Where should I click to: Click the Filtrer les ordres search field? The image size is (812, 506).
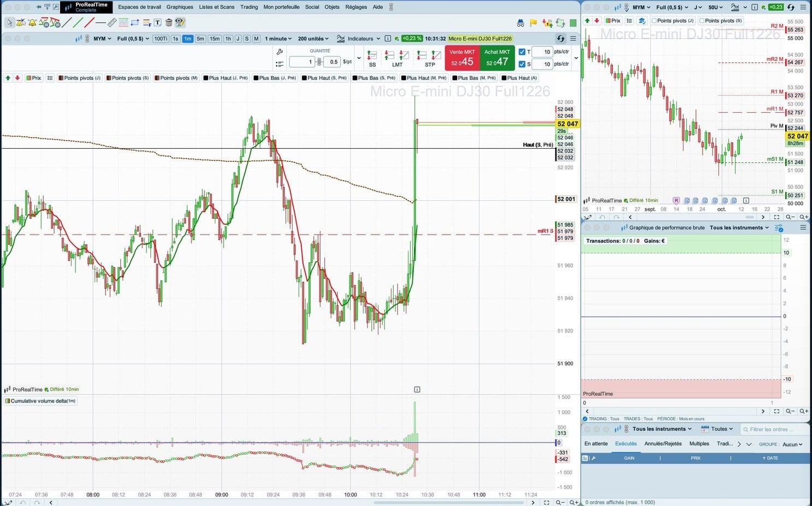coord(774,429)
